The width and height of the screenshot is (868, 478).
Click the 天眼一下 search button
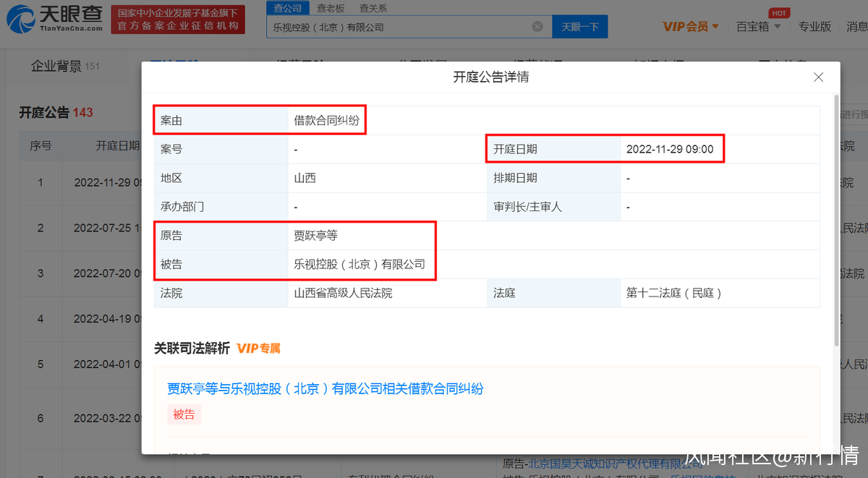tap(580, 27)
